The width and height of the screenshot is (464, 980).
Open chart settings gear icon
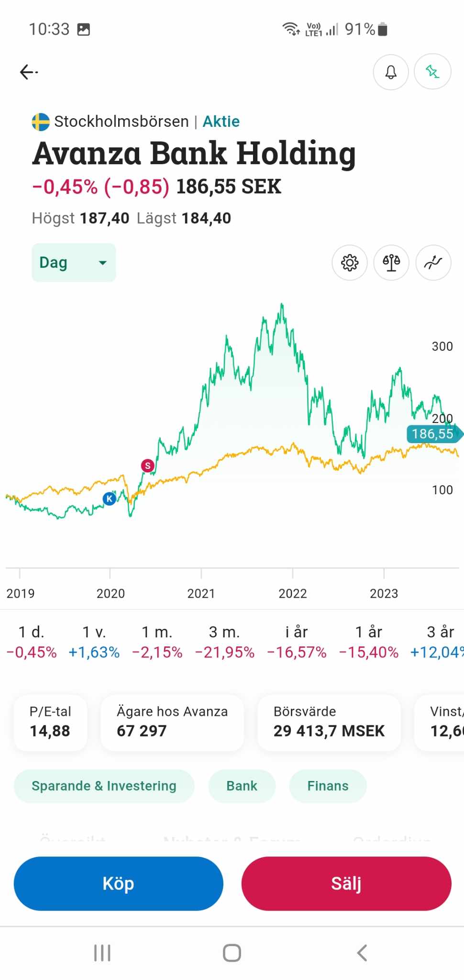[350, 263]
